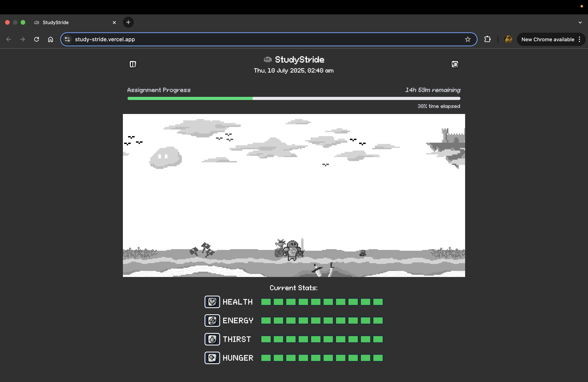Click the Health heart icon
Image resolution: width=588 pixels, height=382 pixels.
(212, 302)
